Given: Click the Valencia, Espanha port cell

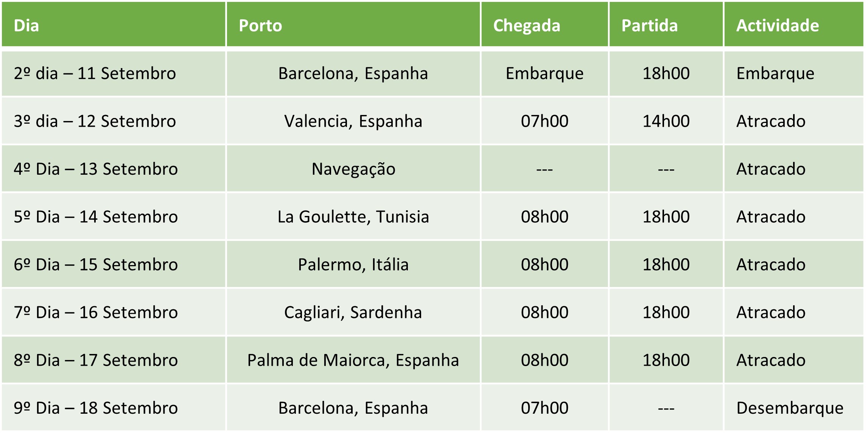Looking at the screenshot, I should pyautogui.click(x=353, y=121).
